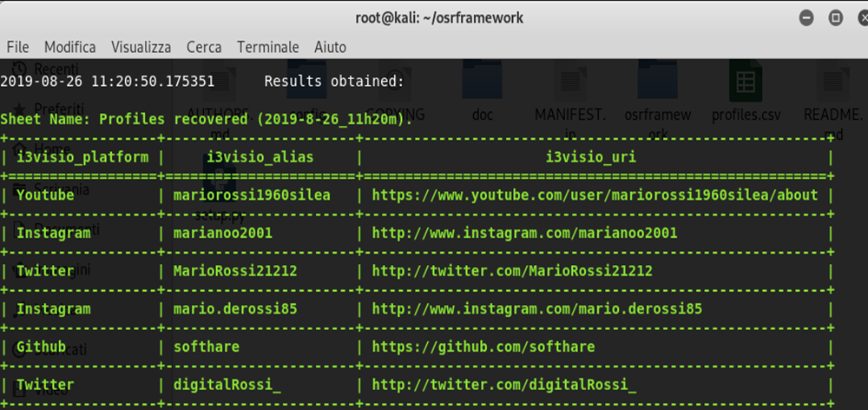Click the YouTube mariorossi1960silea URL
The width and height of the screenshot is (868, 410).
tap(595, 195)
